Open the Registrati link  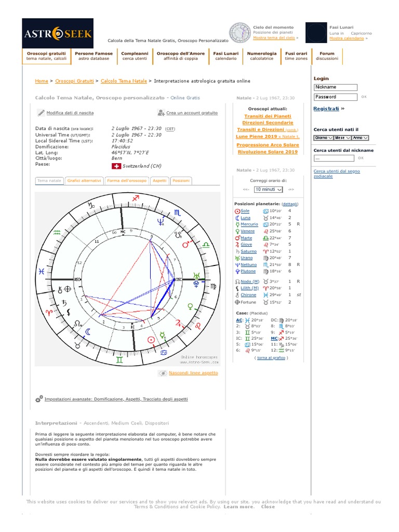(326, 109)
